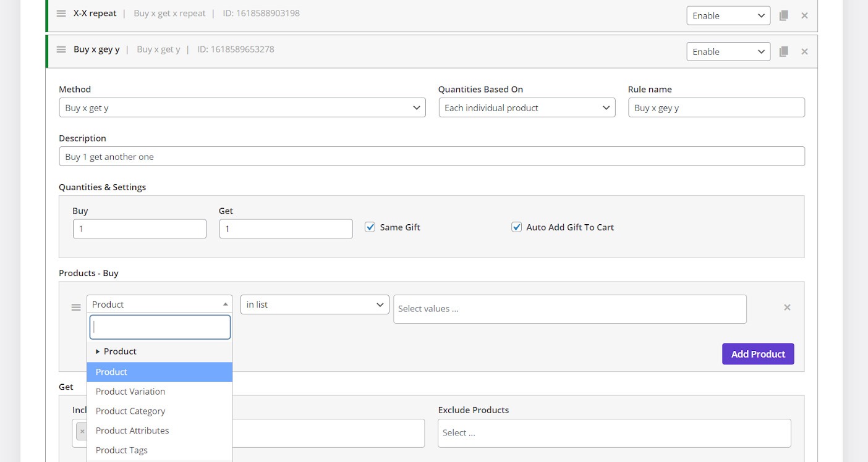Click the Add Product button
Screen dimensions: 868x462
click(757, 354)
